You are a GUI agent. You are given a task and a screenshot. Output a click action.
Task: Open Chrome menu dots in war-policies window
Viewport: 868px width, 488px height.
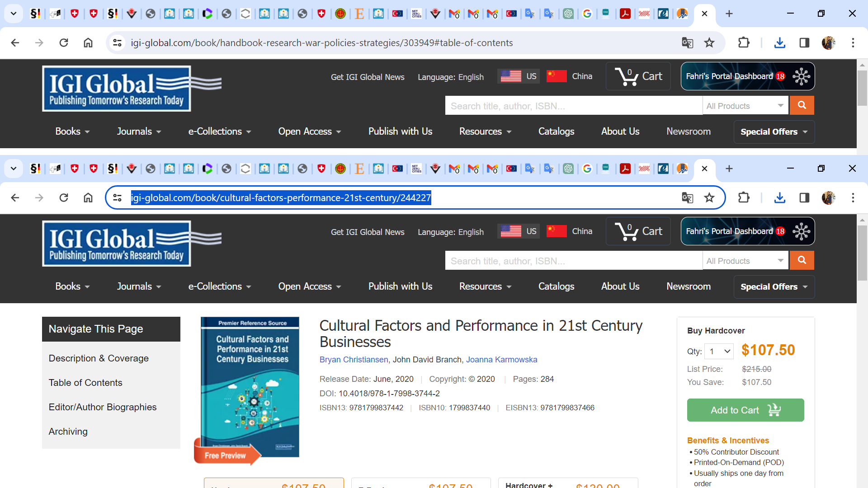pyautogui.click(x=853, y=42)
